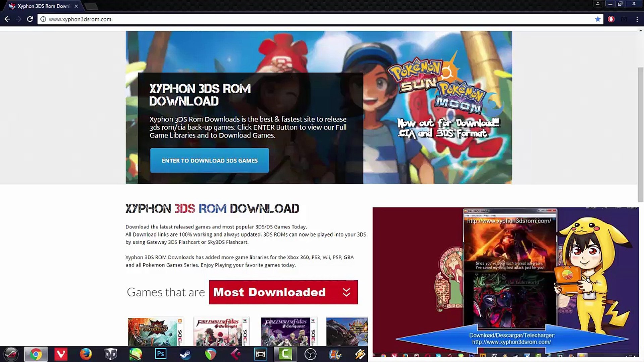Open OBS Studio from the taskbar
The height and width of the screenshot is (362, 644).
pos(310,354)
